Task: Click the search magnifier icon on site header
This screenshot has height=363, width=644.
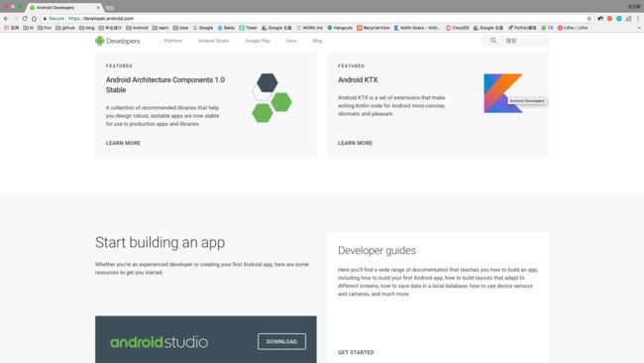Action: pyautogui.click(x=493, y=41)
